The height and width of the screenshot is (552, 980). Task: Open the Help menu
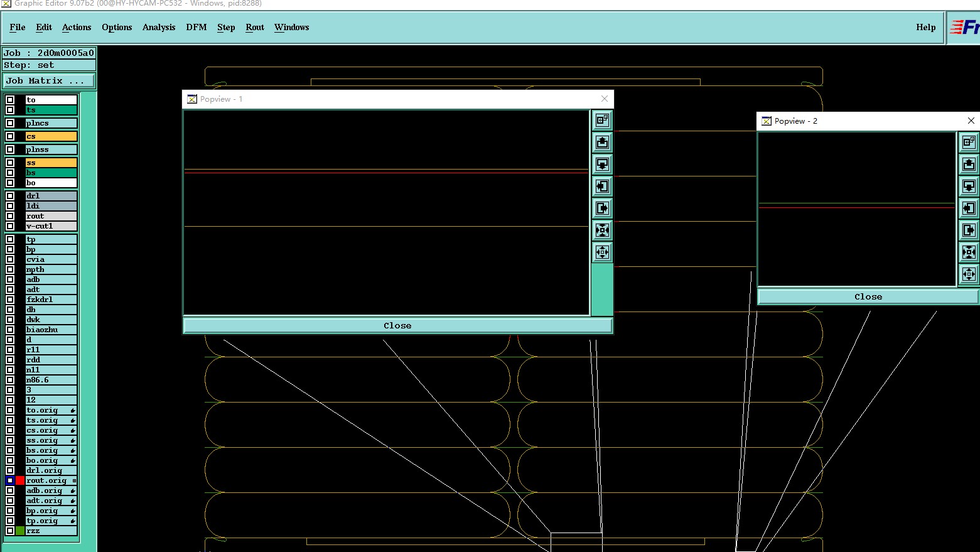(926, 27)
